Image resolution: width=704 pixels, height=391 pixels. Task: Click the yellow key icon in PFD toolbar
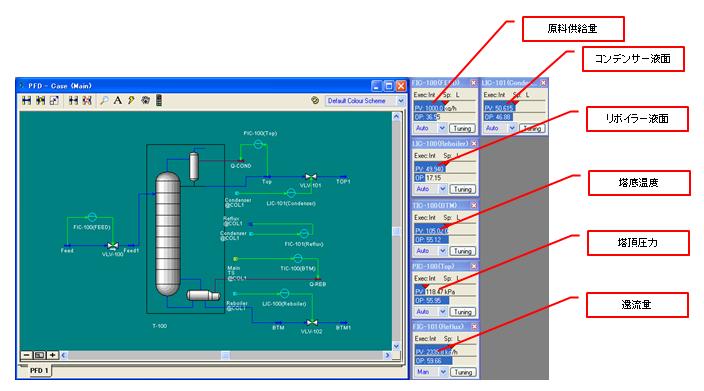point(131,101)
